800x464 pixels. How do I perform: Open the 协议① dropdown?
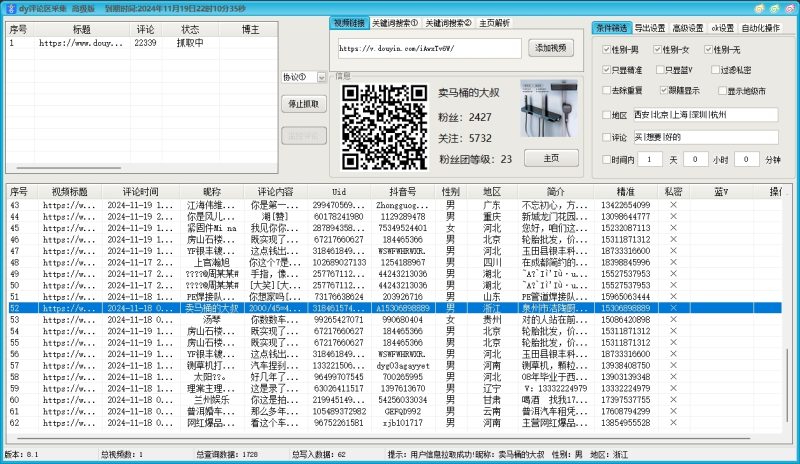tap(321, 77)
